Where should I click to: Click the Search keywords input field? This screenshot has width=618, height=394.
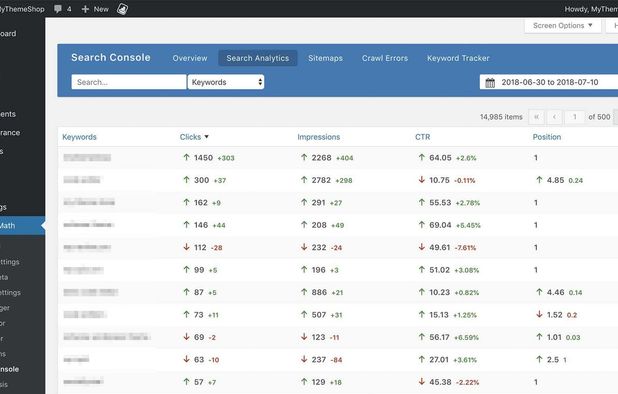128,82
